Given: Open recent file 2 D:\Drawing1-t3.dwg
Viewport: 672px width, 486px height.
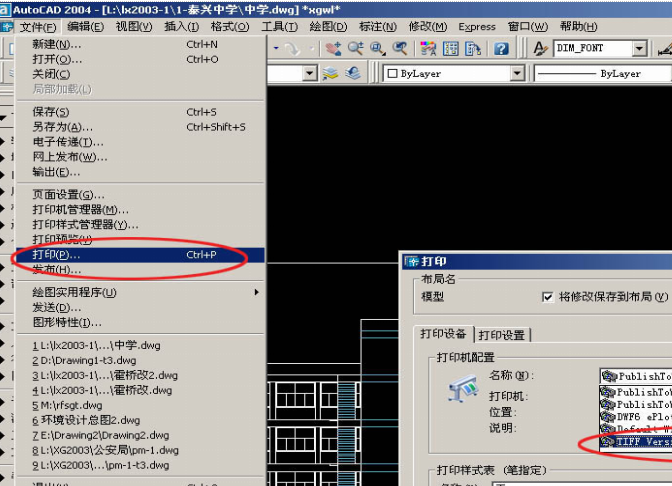Looking at the screenshot, I should 139,360.
